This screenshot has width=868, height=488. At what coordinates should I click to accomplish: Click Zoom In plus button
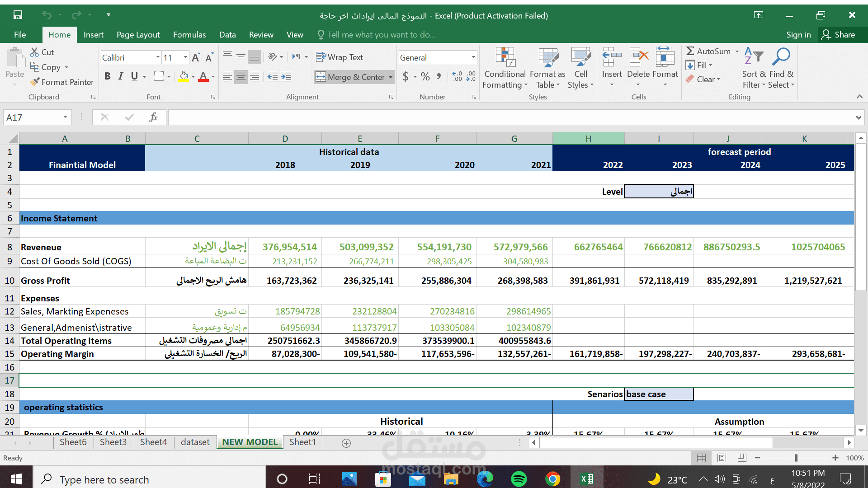tap(835, 458)
